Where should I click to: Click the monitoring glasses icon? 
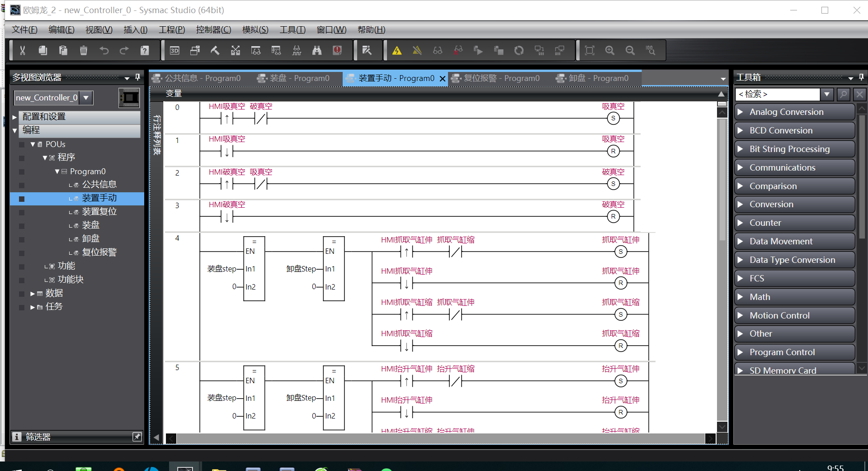[438, 50]
